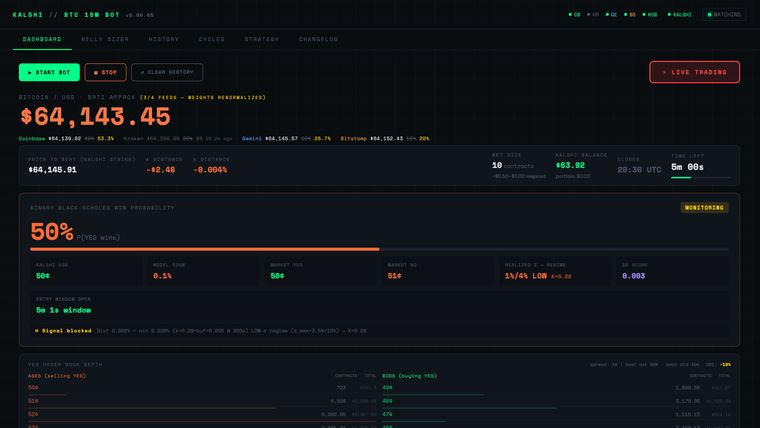
Task: Click the market no 51¢ value
Action: 395,276
